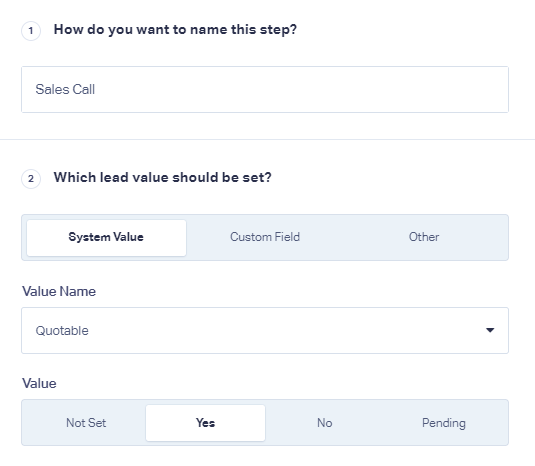Screen dimensions: 535x466
Task: Set the value to Pending
Action: pyautogui.click(x=444, y=423)
